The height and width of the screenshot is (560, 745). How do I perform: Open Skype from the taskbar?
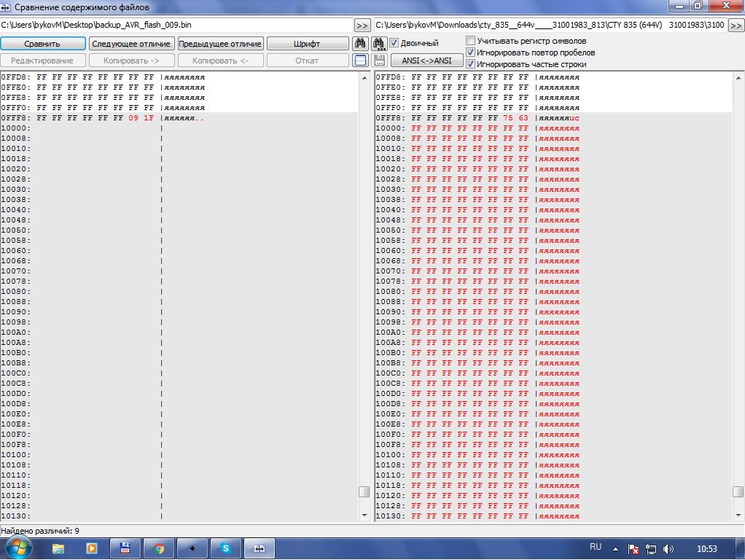click(226, 548)
